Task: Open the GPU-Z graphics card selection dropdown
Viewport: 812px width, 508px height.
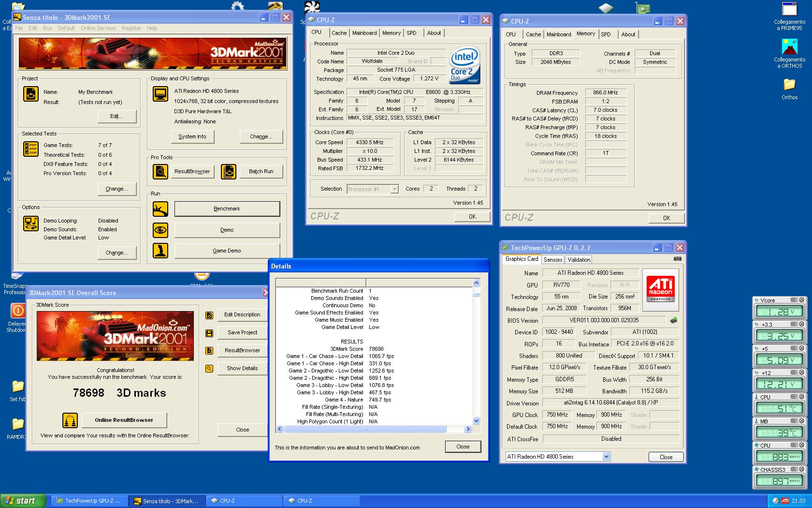Action: [x=607, y=457]
